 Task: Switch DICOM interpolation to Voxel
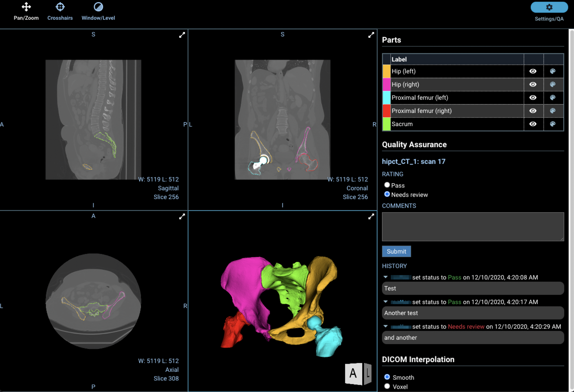point(387,386)
